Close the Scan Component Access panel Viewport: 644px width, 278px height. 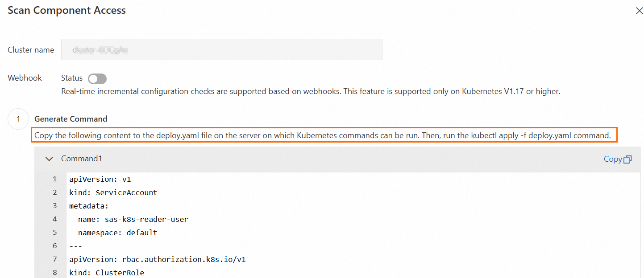639,11
